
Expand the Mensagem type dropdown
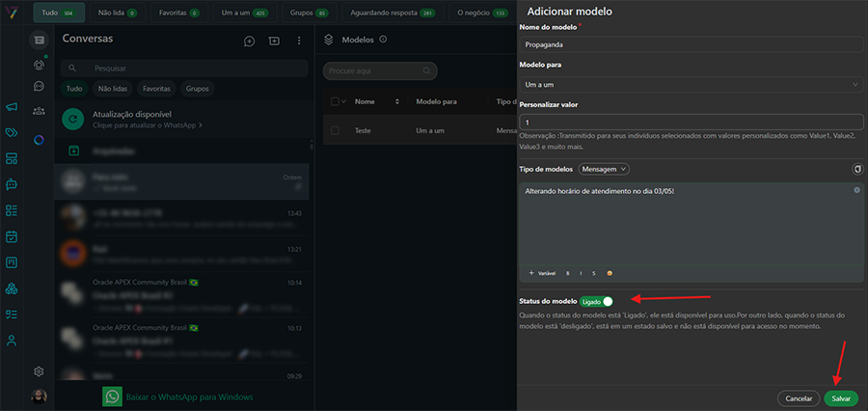pyautogui.click(x=604, y=169)
